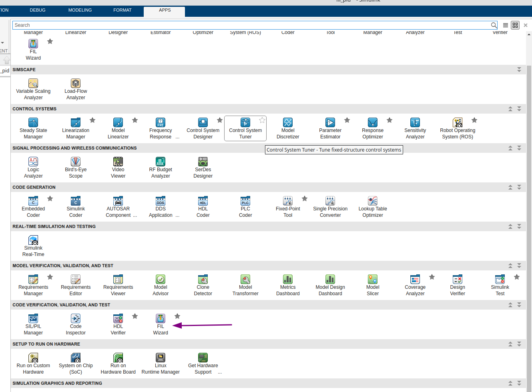Open the Fixed-Point Tool
The width and height of the screenshot is (532, 392).
[288, 206]
